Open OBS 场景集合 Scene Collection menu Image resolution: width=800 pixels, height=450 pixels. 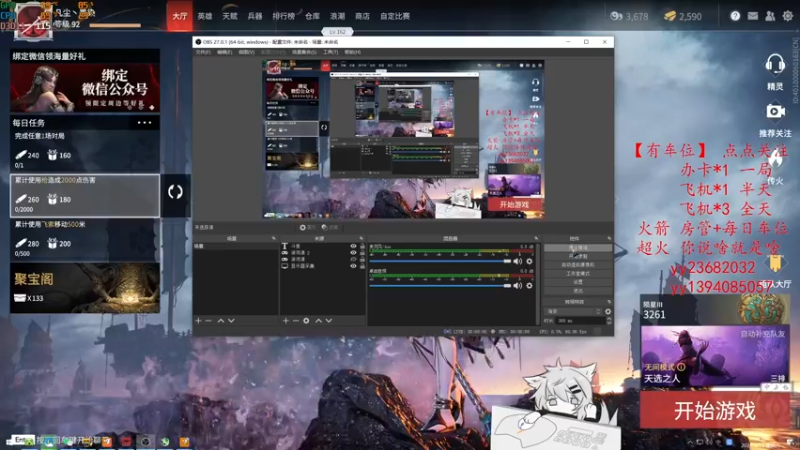[x=304, y=52]
